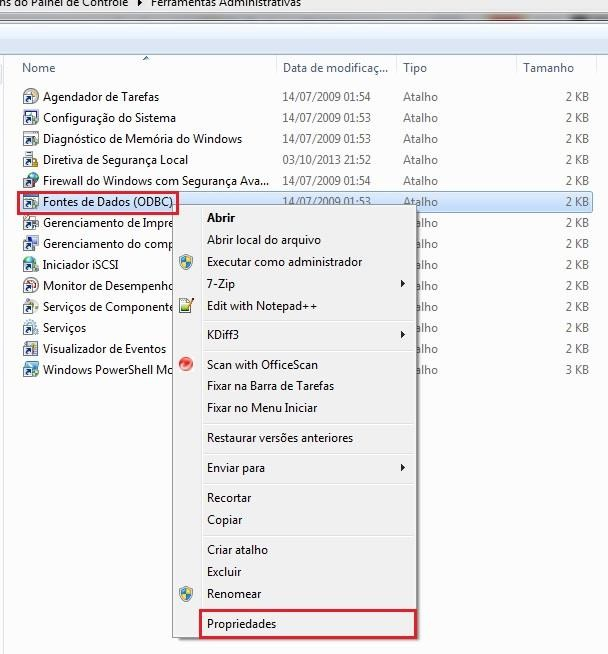Choose Copiar from the context menu
This screenshot has height=654, width=608.
(224, 520)
